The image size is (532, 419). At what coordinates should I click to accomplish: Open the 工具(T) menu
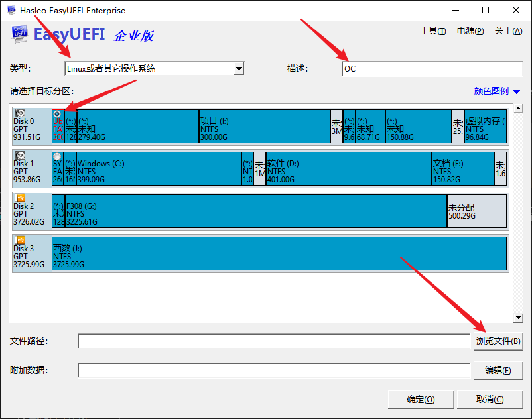pyautogui.click(x=433, y=31)
